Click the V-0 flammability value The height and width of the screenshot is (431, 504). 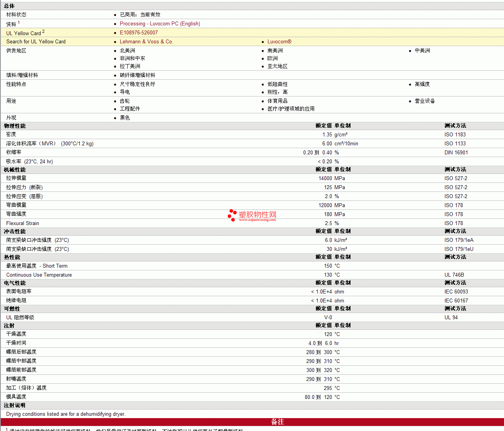click(328, 317)
